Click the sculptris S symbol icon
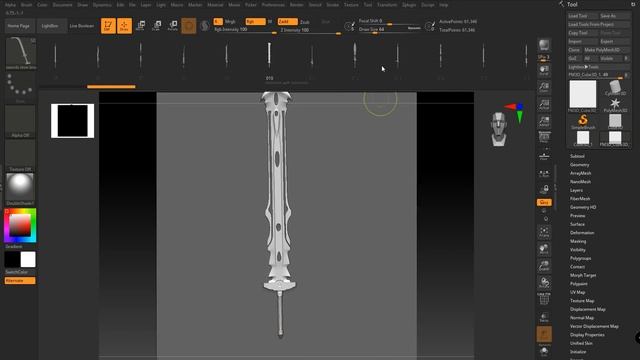 (205, 26)
